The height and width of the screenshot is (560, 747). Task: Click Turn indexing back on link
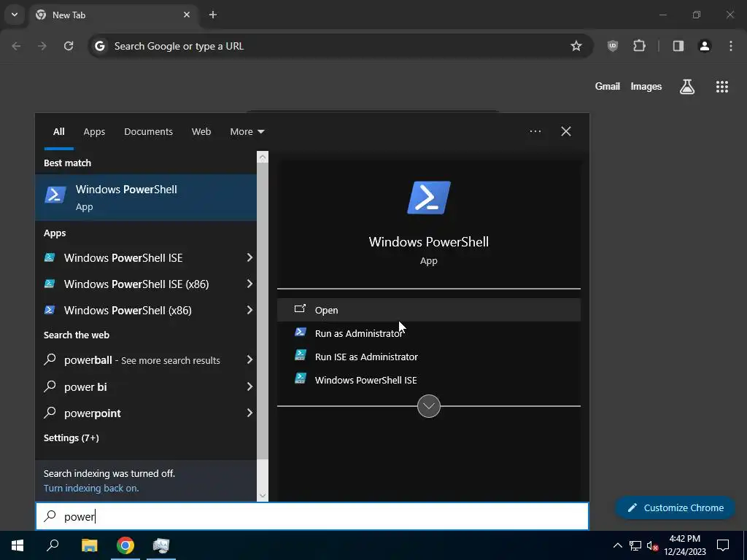point(91,488)
